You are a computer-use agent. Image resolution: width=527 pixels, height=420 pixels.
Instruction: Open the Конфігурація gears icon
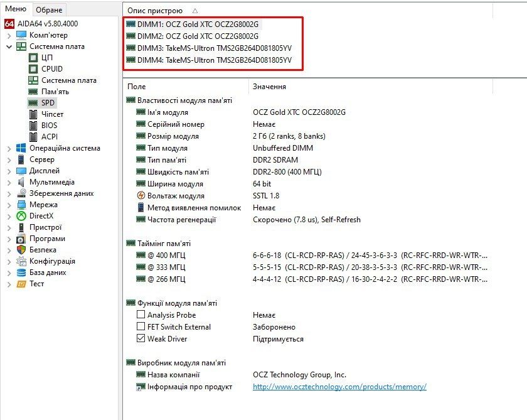[21, 261]
